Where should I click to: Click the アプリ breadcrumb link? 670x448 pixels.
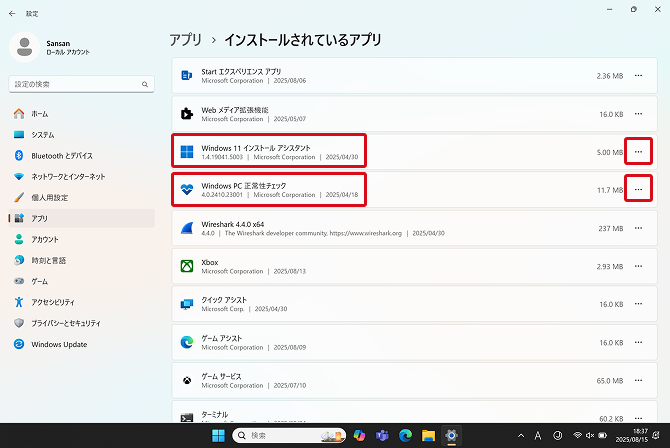(x=186, y=40)
